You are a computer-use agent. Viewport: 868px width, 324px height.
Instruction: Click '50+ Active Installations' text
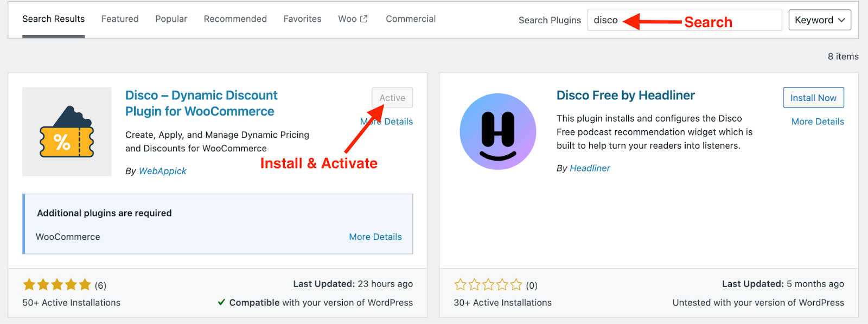point(71,303)
